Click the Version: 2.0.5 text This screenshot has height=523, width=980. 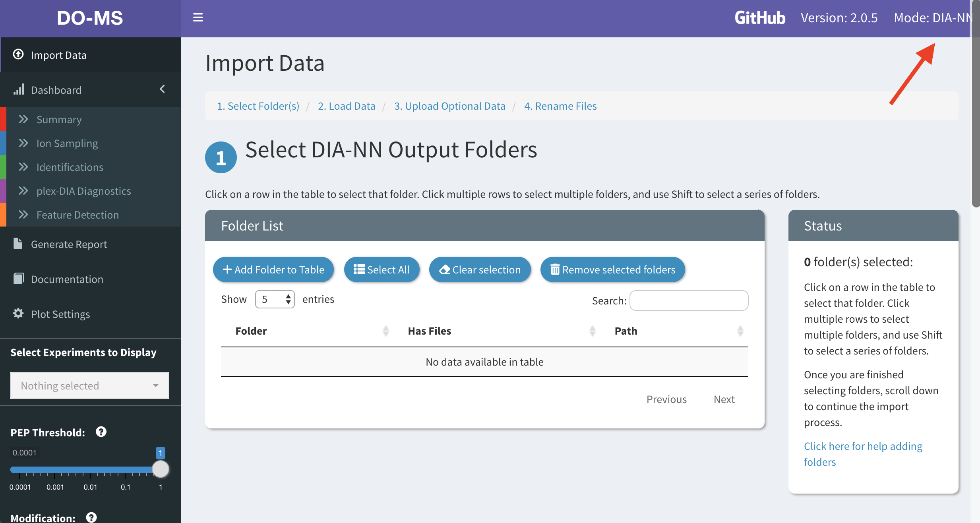pos(839,18)
